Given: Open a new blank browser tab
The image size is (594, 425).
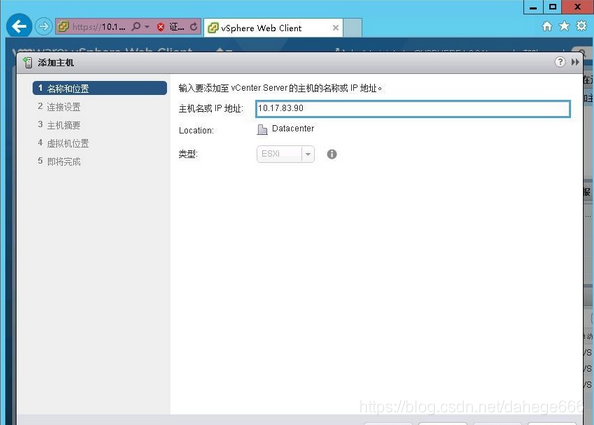Looking at the screenshot, I should [353, 28].
